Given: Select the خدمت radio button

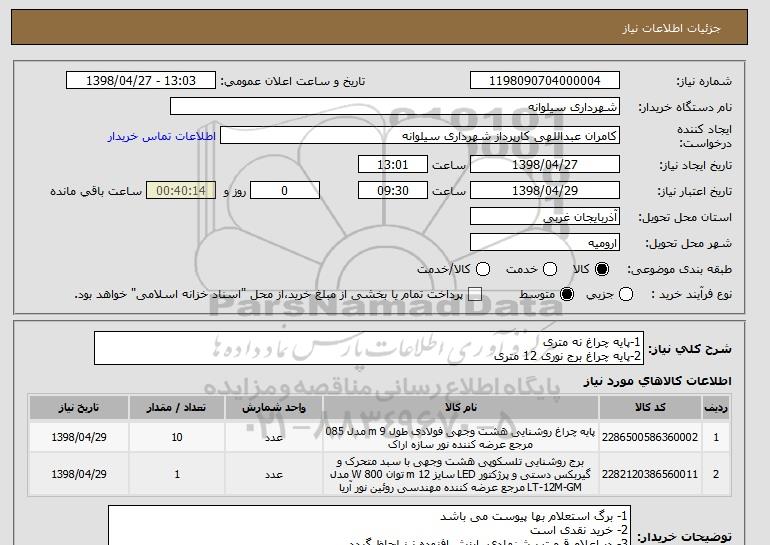Looking at the screenshot, I should pos(550,269).
